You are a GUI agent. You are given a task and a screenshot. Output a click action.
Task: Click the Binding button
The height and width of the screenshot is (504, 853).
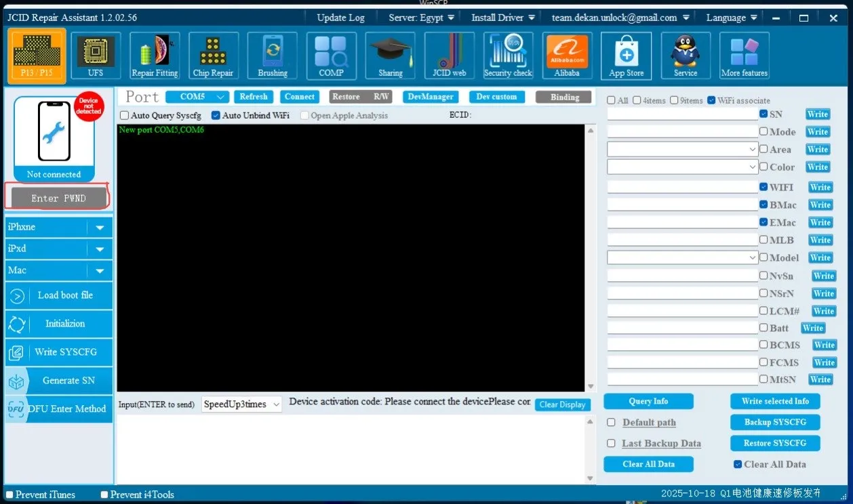[x=563, y=97]
